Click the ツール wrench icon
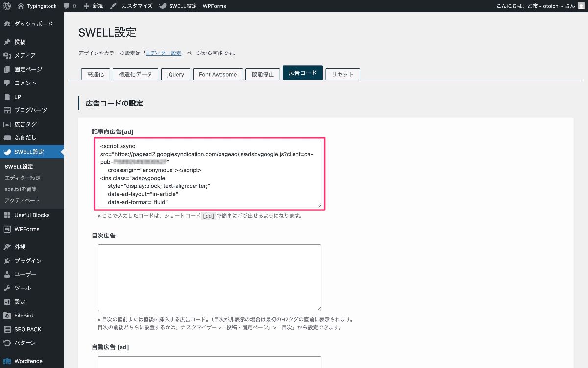The height and width of the screenshot is (368, 588). click(x=7, y=289)
